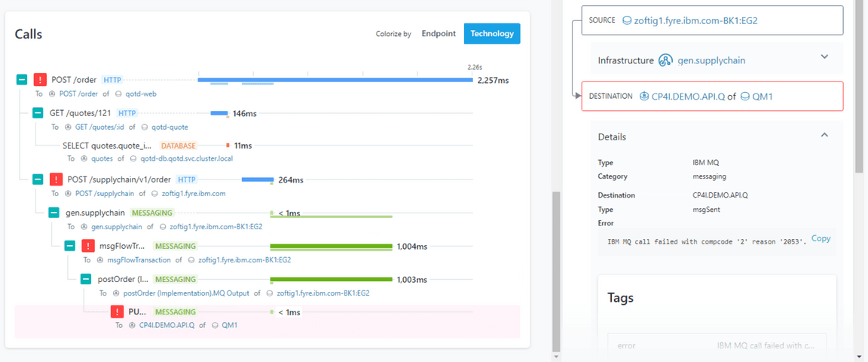Screen dimensions: 868x362
Task: Colorize calls by Endpoint
Action: (x=439, y=34)
